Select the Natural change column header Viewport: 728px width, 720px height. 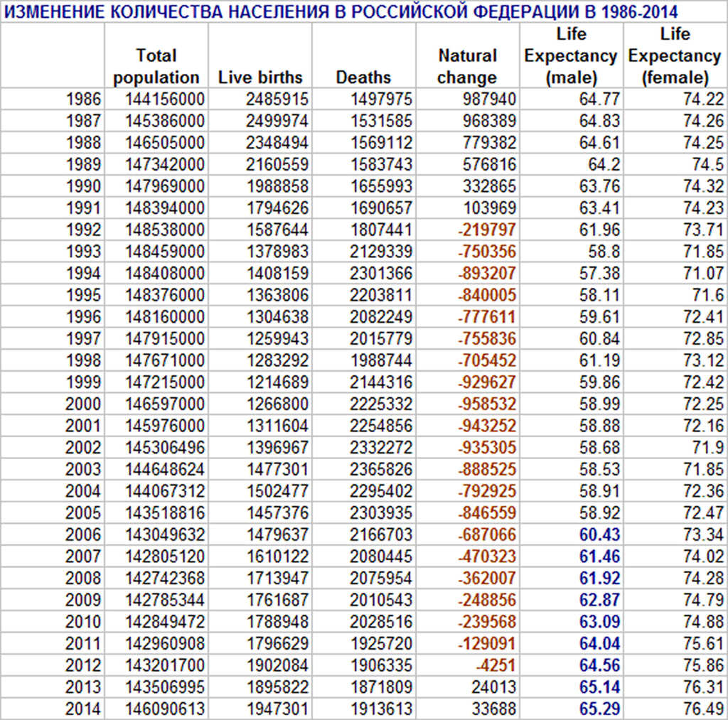[467, 66]
